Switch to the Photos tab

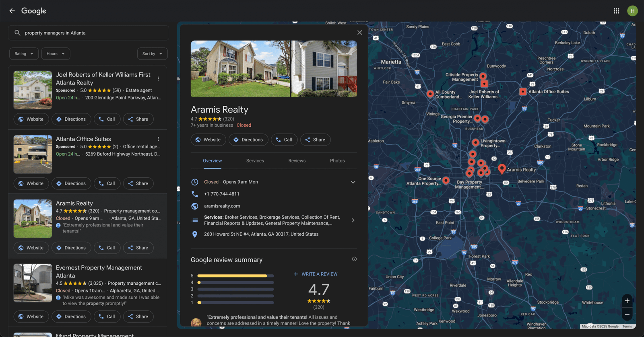(x=337, y=161)
